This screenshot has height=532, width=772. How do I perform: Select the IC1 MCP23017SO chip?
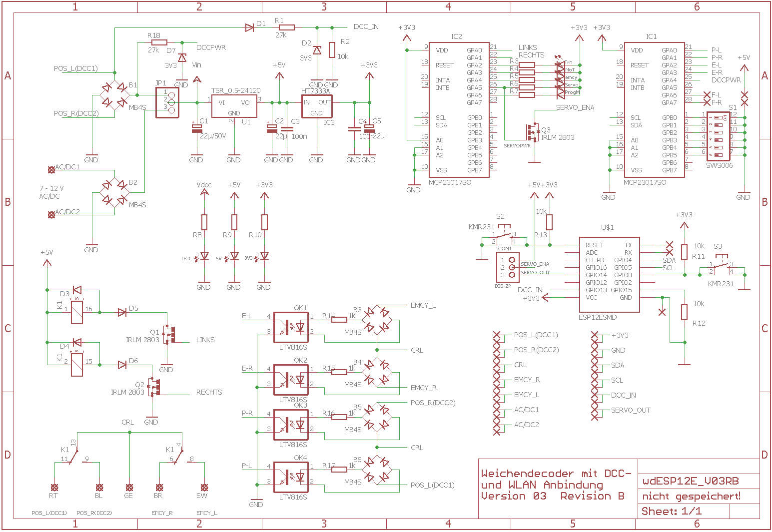[654, 109]
